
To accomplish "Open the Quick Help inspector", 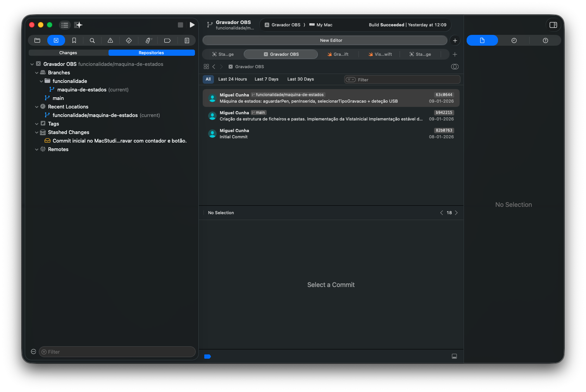I will 545,40.
